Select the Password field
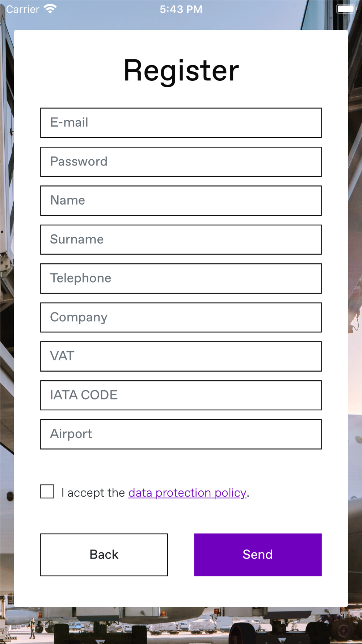Screen dimensions: 362x644 pos(181,162)
